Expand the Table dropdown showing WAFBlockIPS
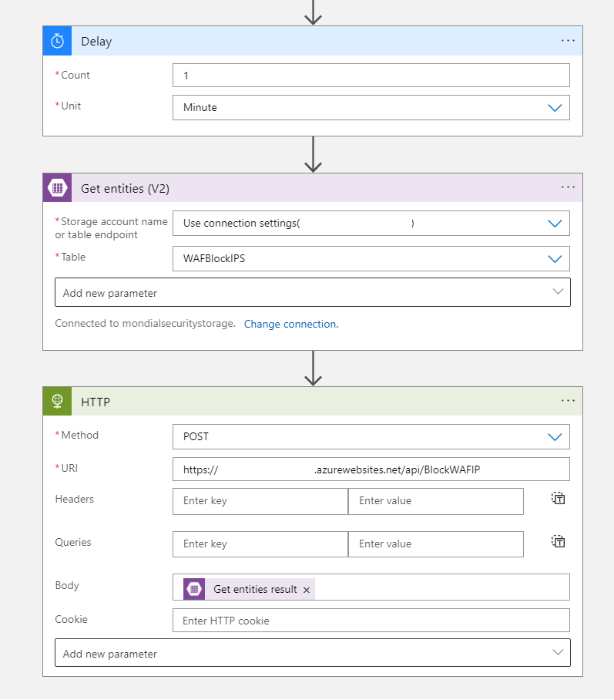 (x=555, y=259)
